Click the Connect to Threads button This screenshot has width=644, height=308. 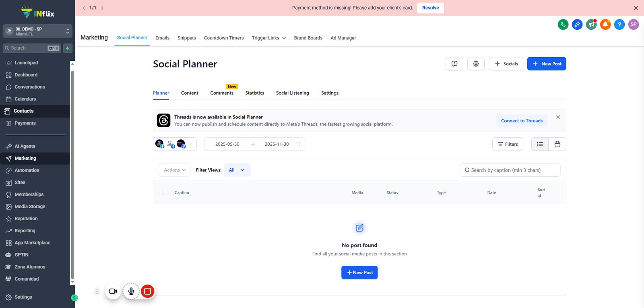point(522,121)
